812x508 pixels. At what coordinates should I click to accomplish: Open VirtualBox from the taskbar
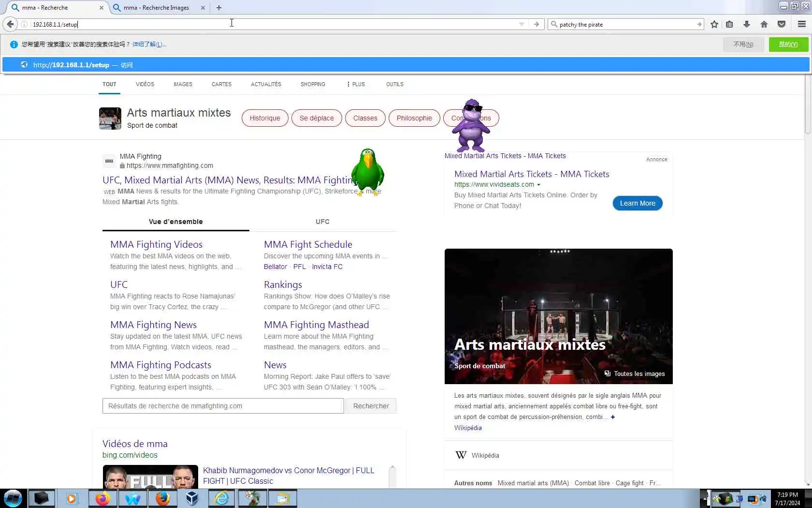192,498
